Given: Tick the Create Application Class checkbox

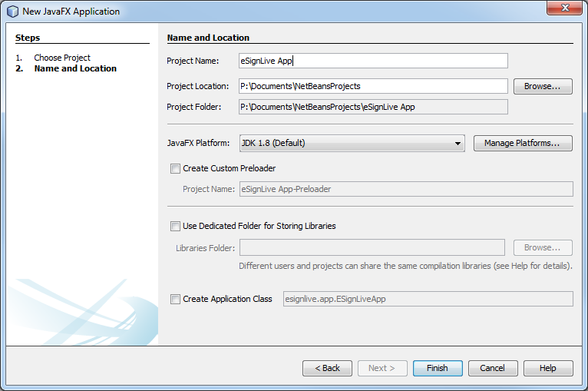Looking at the screenshot, I should (175, 299).
